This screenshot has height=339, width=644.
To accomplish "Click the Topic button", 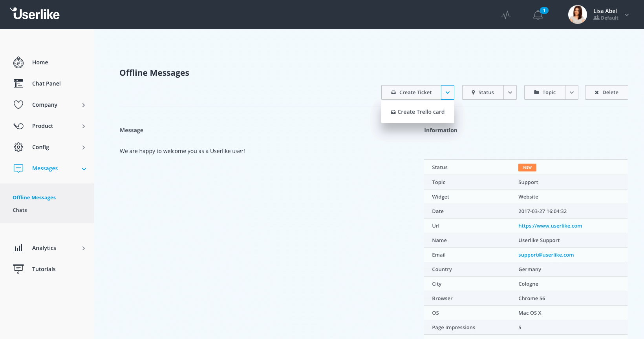I will tap(545, 92).
